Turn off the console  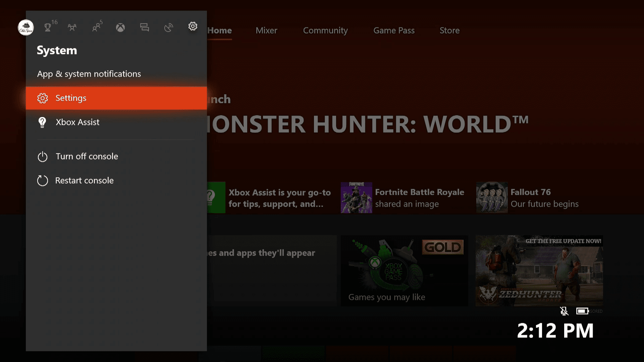pos(87,156)
